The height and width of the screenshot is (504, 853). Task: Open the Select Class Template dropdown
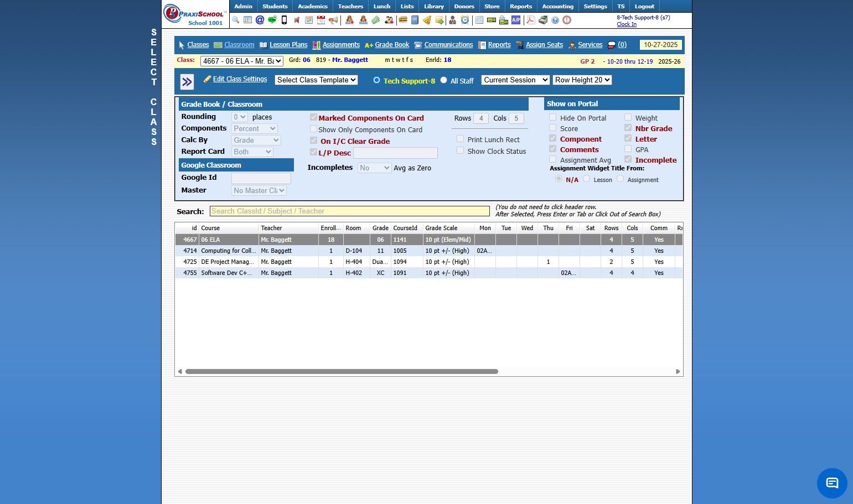[x=316, y=80]
